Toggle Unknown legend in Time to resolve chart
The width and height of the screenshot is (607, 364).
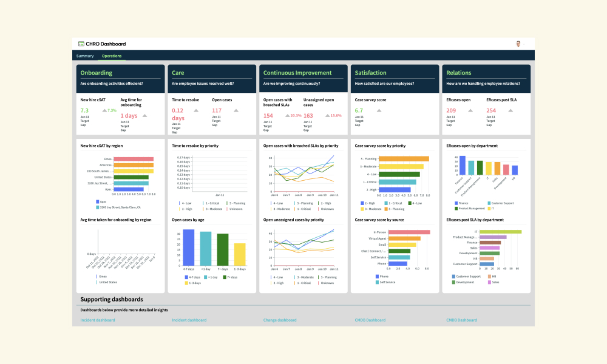234,209
